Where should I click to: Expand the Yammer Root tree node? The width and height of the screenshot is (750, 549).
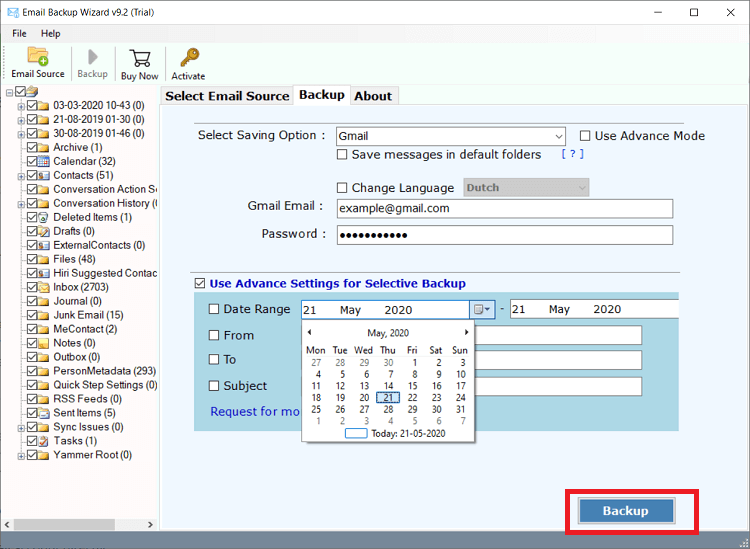click(x=21, y=456)
